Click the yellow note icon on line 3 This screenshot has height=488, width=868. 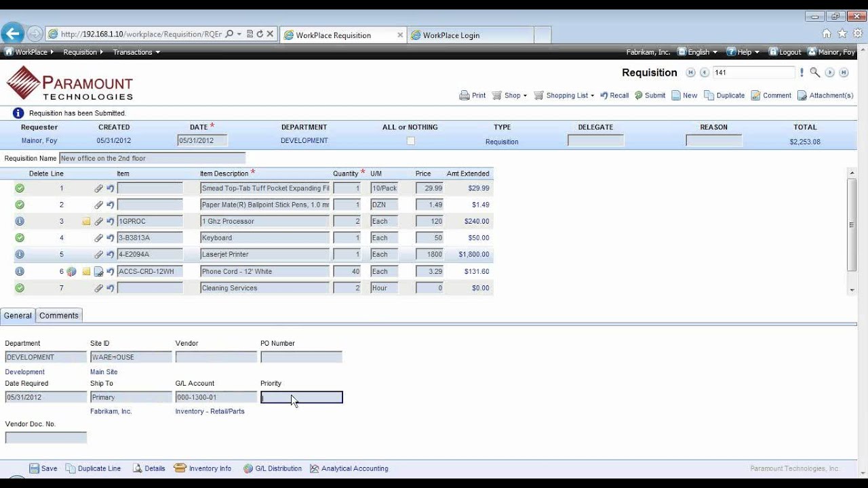[86, 222]
